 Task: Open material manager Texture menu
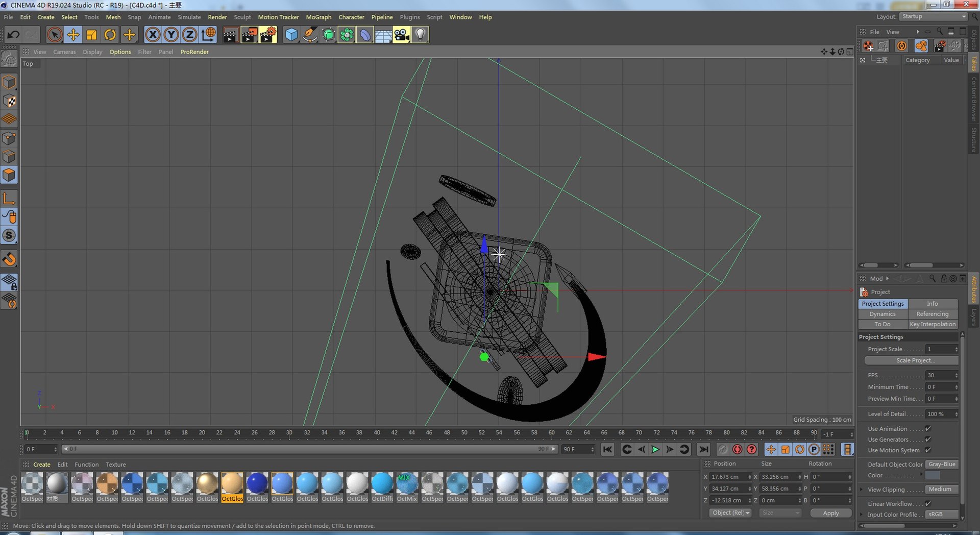click(x=116, y=465)
